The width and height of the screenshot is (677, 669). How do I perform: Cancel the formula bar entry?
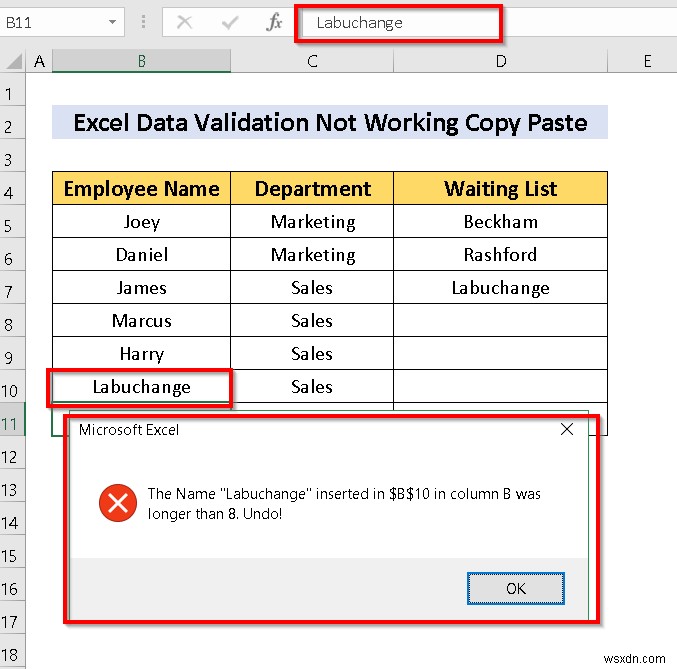point(184,22)
